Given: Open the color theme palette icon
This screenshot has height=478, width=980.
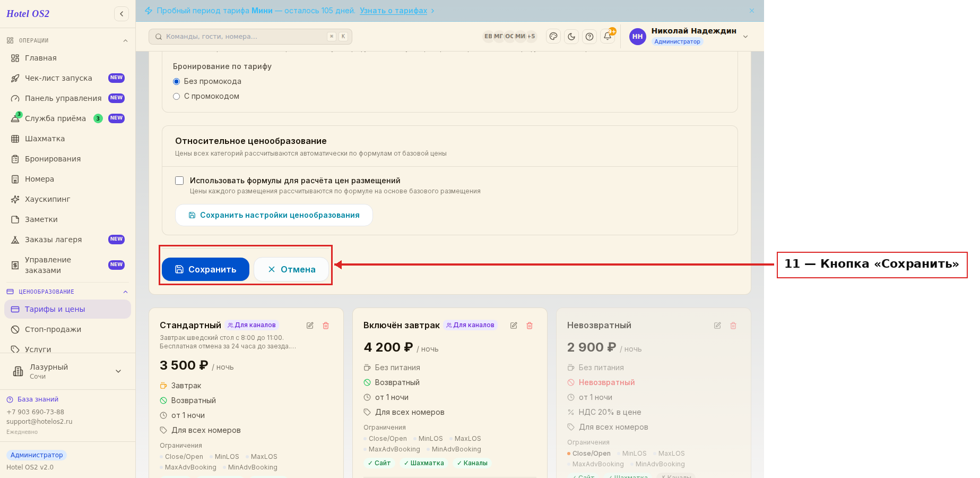Looking at the screenshot, I should (553, 37).
